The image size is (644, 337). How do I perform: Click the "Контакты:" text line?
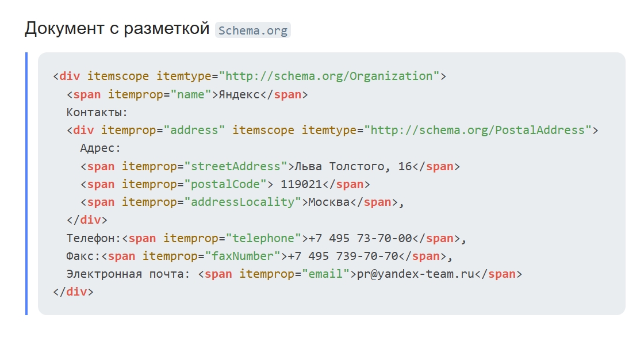(97, 112)
